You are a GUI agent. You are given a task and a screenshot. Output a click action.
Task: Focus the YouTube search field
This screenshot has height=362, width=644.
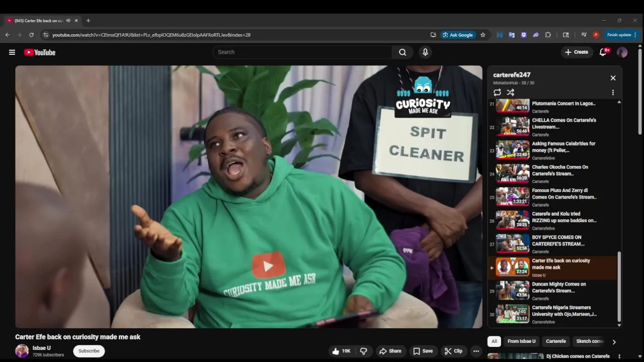[302, 52]
